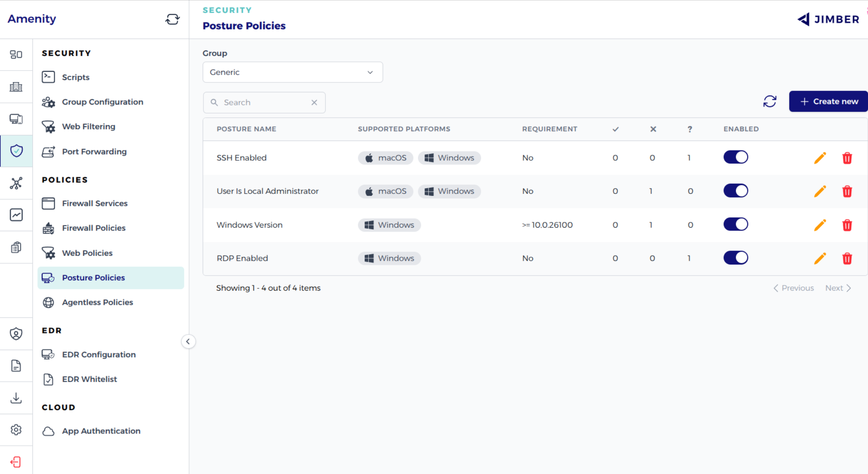This screenshot has height=474, width=868.
Task: Click the Posture Name column header
Action: pyautogui.click(x=246, y=129)
